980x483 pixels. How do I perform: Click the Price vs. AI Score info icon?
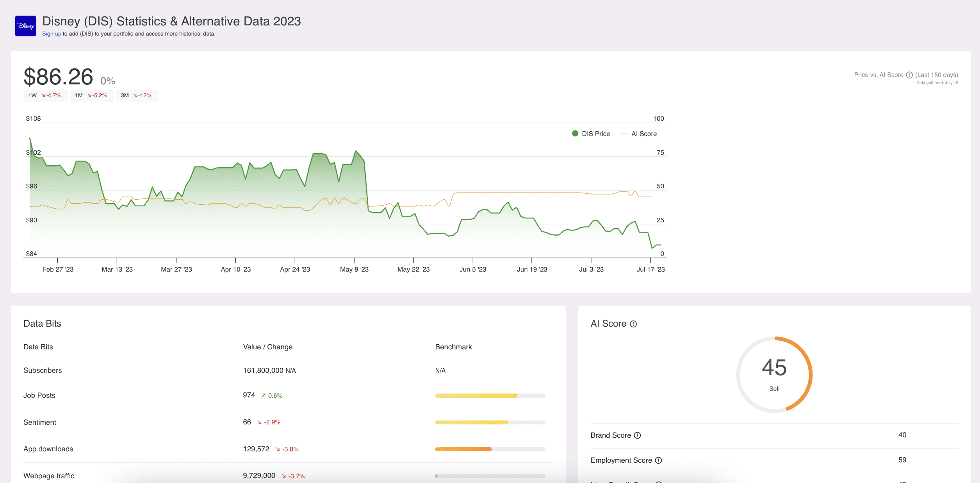coord(909,75)
